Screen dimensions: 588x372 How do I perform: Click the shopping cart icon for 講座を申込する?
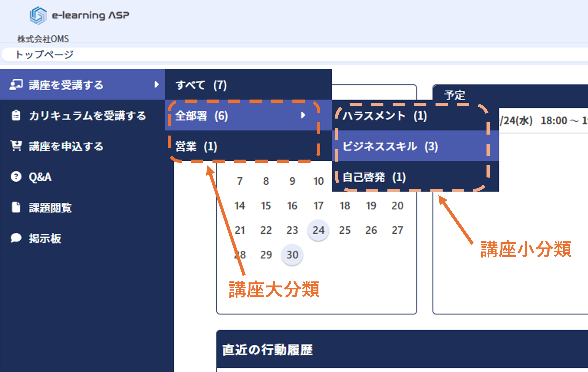[16, 146]
